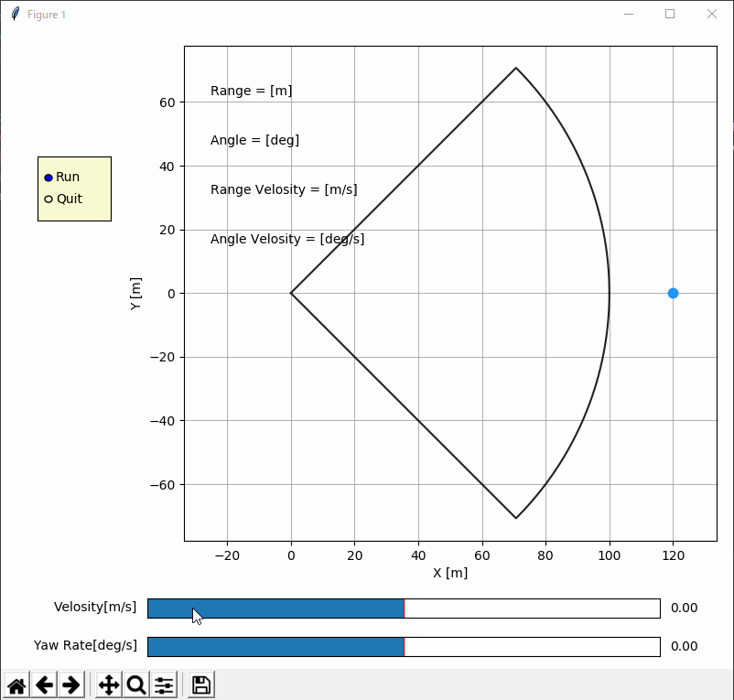
Task: Click the radar sensor origin vertex
Action: [x=291, y=294]
